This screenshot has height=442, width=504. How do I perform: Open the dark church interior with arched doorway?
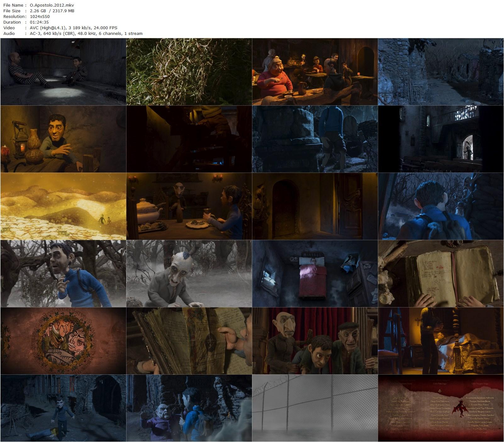[440, 139]
